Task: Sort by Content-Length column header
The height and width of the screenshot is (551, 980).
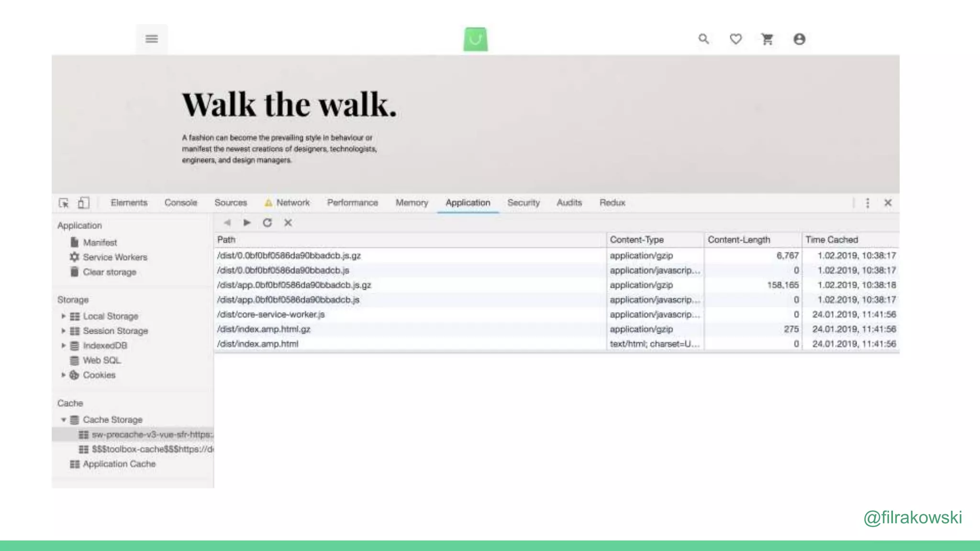Action: (738, 240)
